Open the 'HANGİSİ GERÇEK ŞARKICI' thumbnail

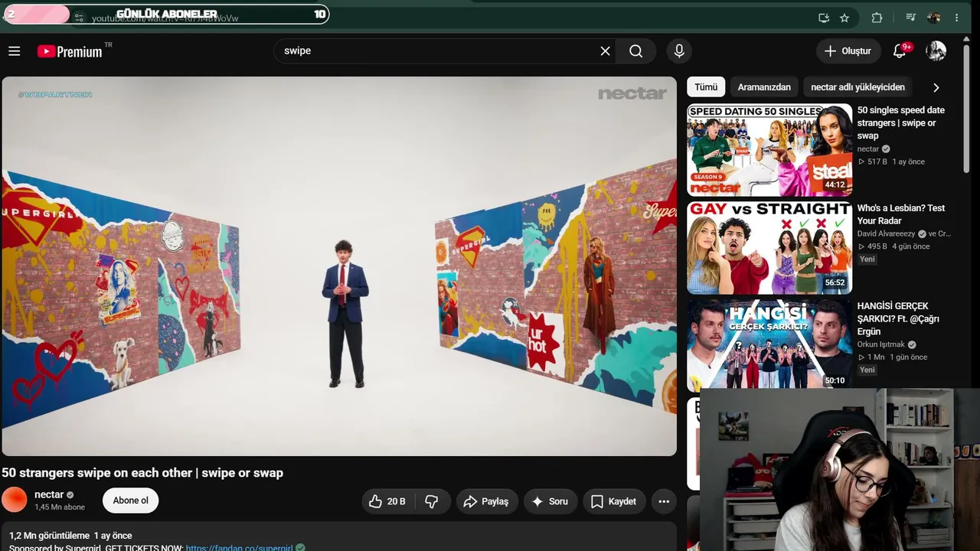769,345
